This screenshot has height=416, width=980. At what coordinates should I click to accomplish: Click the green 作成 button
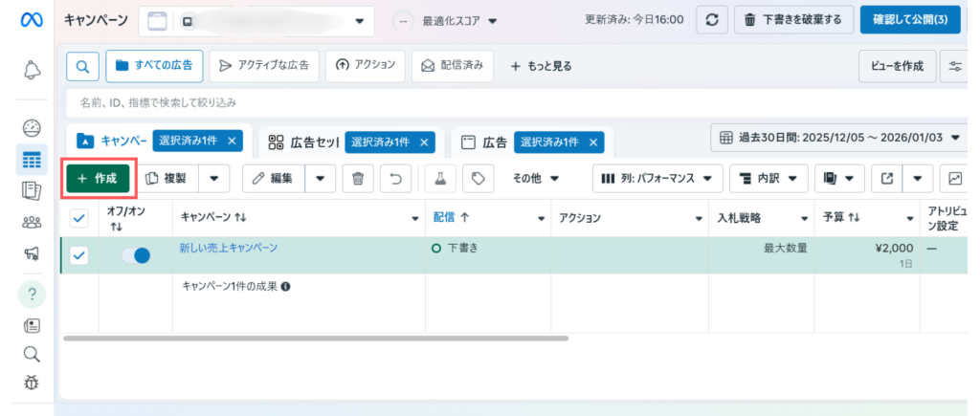[98, 178]
